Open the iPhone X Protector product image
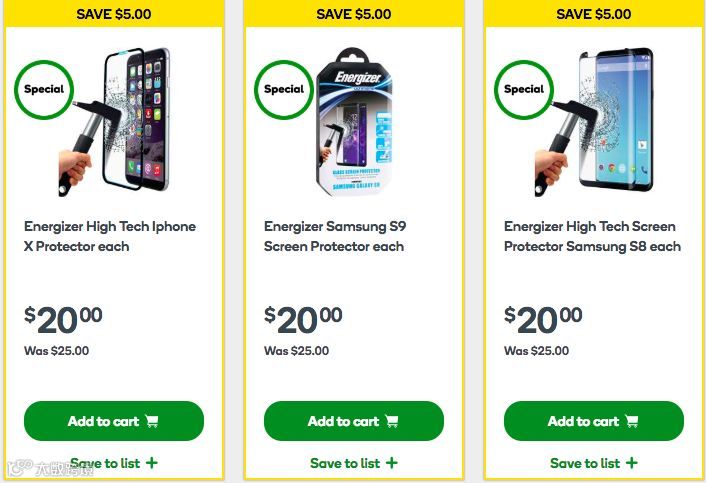This screenshot has width=706, height=483. pyautogui.click(x=114, y=122)
